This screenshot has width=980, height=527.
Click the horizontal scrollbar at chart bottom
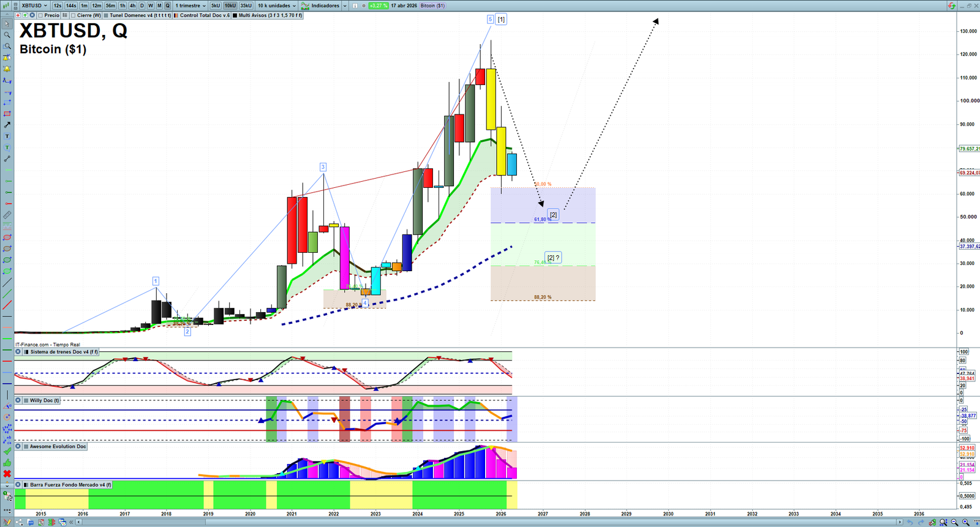click(x=489, y=522)
